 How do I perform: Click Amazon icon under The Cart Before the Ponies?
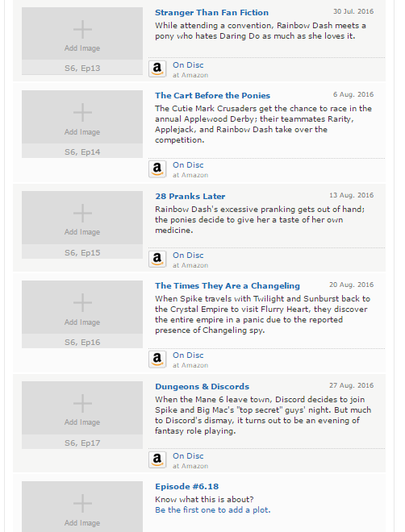[x=157, y=169]
